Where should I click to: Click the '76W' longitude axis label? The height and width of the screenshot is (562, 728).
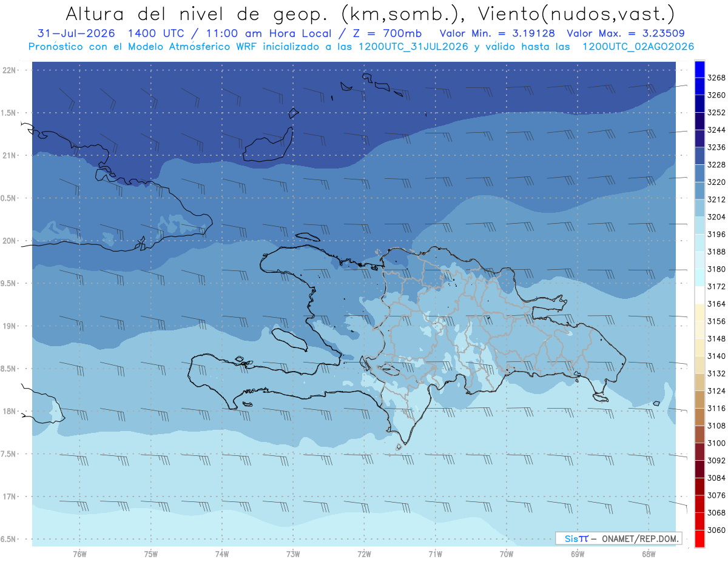point(79,554)
